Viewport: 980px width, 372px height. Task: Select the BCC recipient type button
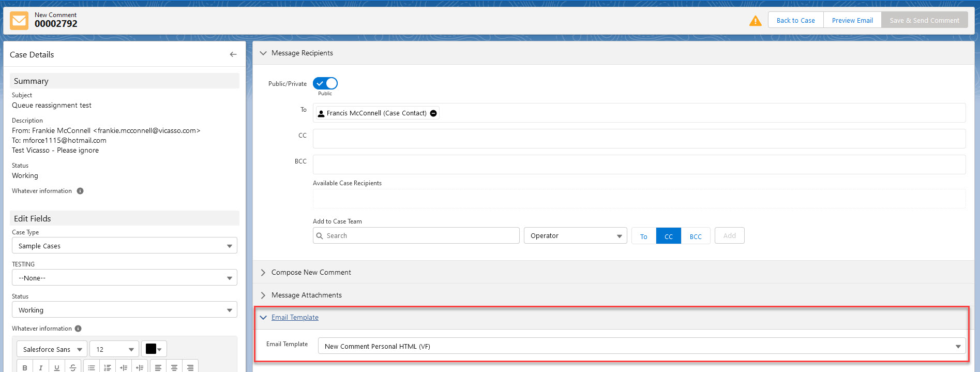point(696,236)
